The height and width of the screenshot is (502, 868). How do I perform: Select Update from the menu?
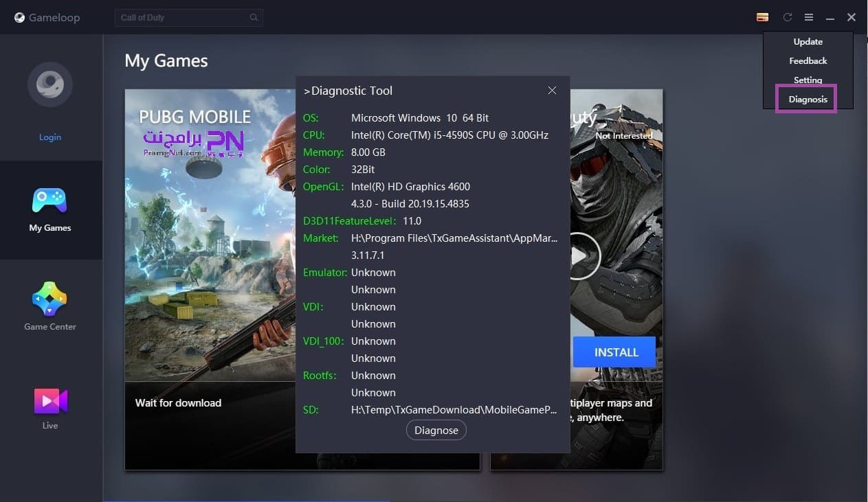click(808, 42)
